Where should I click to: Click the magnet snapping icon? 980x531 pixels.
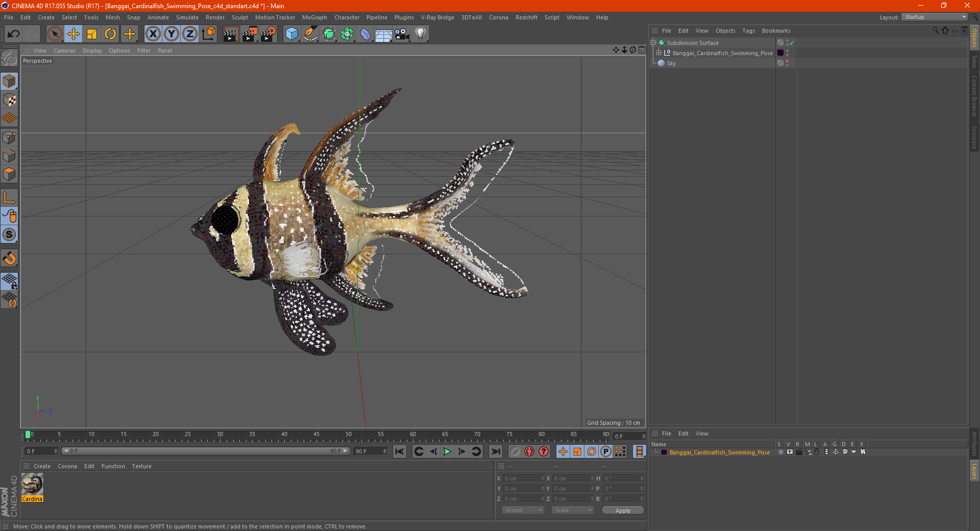[9, 258]
